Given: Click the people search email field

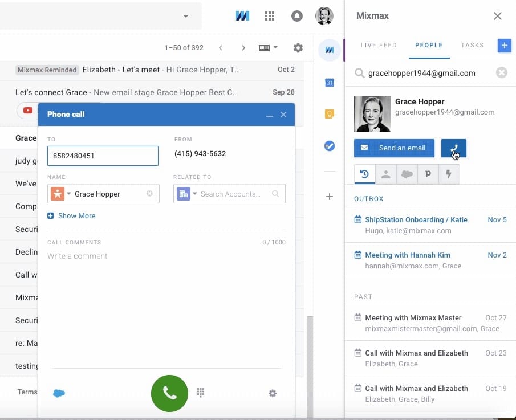Looking at the screenshot, I should 421,73.
